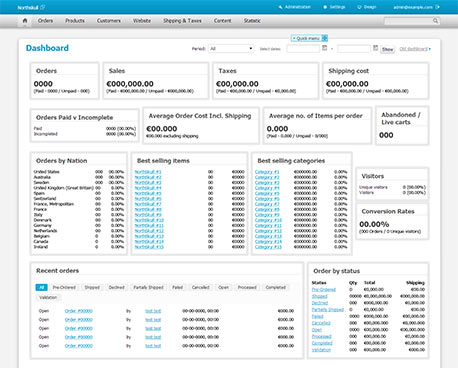Open the end date calendar icon
The width and height of the screenshot is (458, 368).
(x=375, y=48)
